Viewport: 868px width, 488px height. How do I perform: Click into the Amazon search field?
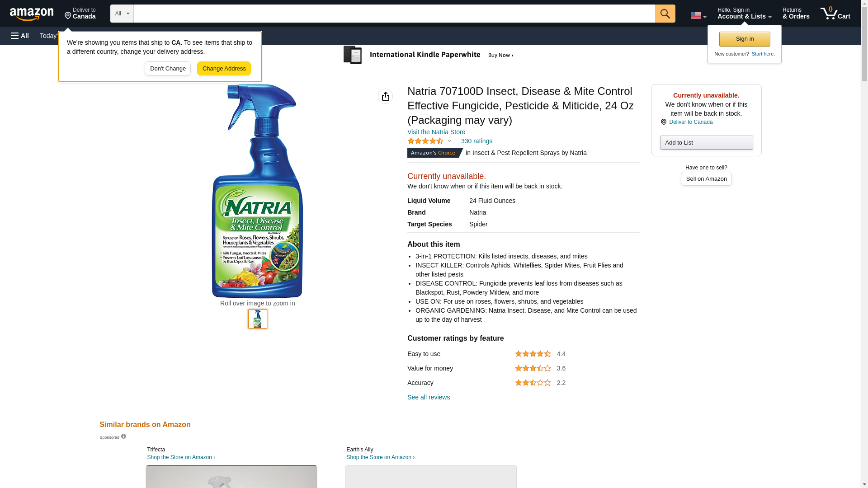(393, 14)
